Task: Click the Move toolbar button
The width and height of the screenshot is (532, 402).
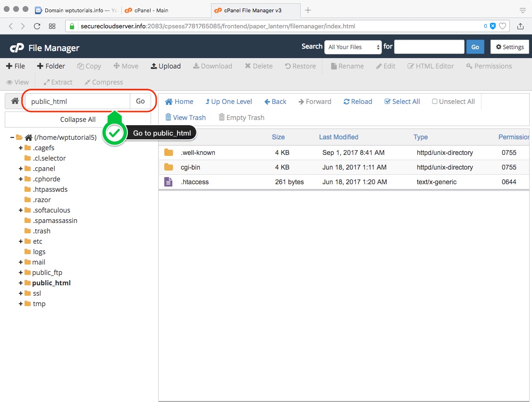Action: click(x=126, y=66)
